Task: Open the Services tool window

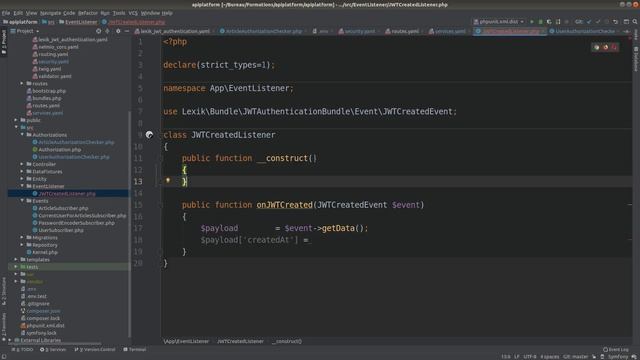Action: pyautogui.click(x=53, y=349)
